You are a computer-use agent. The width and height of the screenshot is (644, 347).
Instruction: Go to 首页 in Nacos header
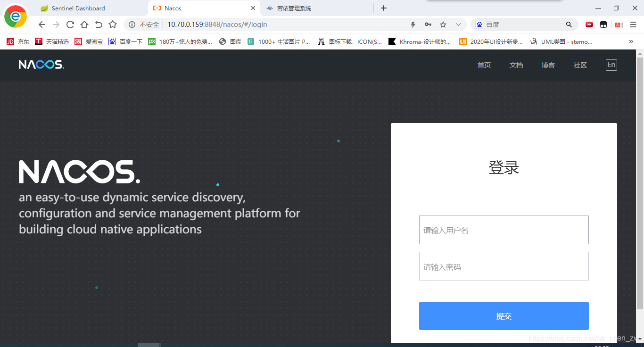pyautogui.click(x=484, y=65)
